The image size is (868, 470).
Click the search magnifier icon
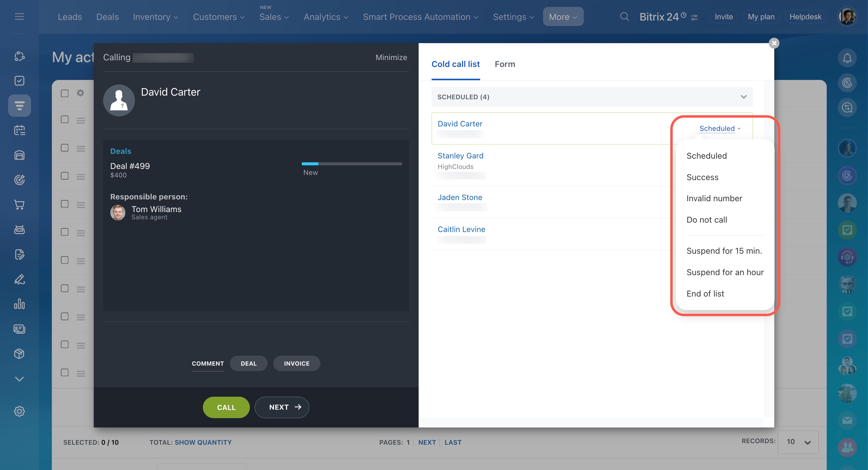pyautogui.click(x=624, y=17)
